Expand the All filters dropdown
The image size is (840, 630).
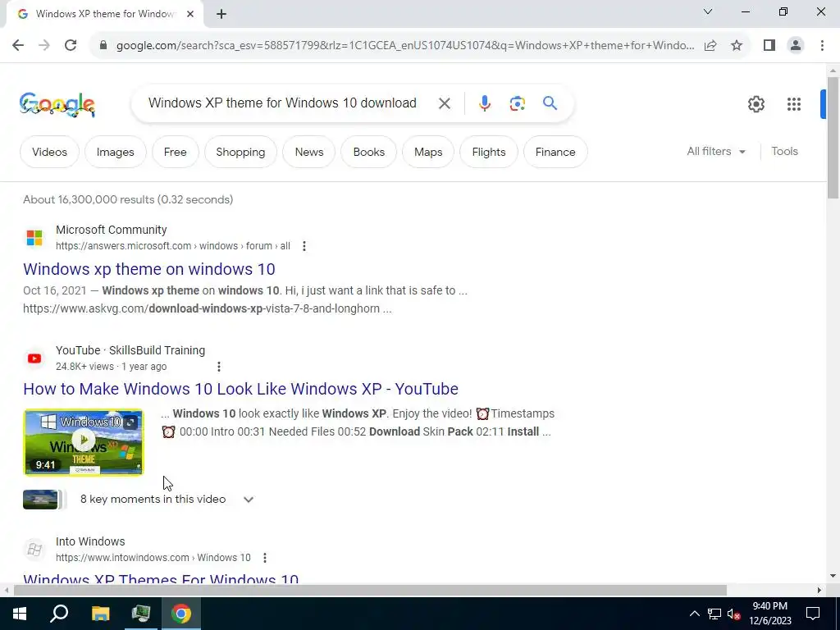pos(715,152)
